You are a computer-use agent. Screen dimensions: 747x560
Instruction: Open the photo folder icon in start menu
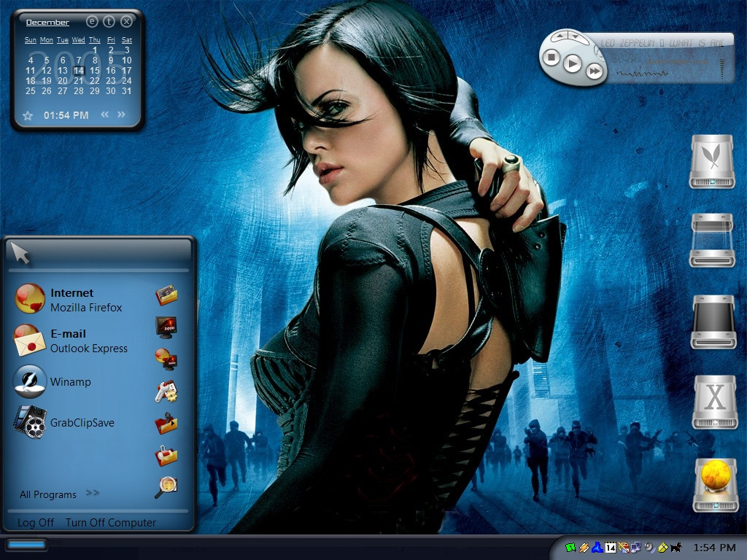coord(166,295)
